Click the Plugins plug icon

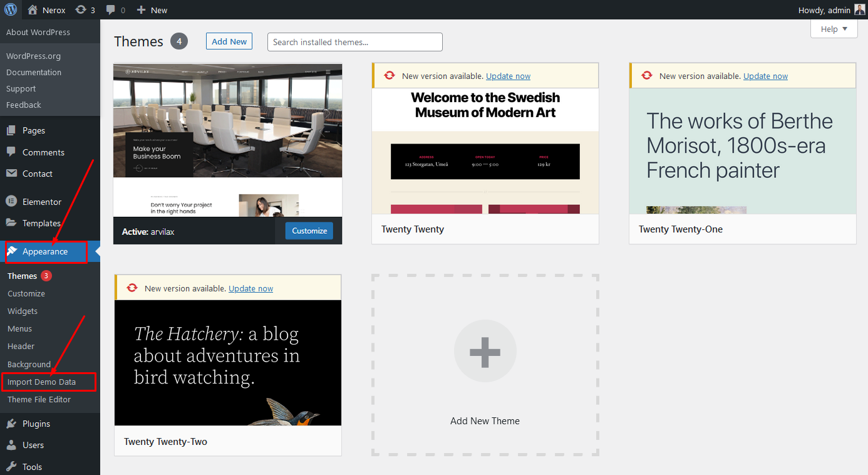(11, 424)
